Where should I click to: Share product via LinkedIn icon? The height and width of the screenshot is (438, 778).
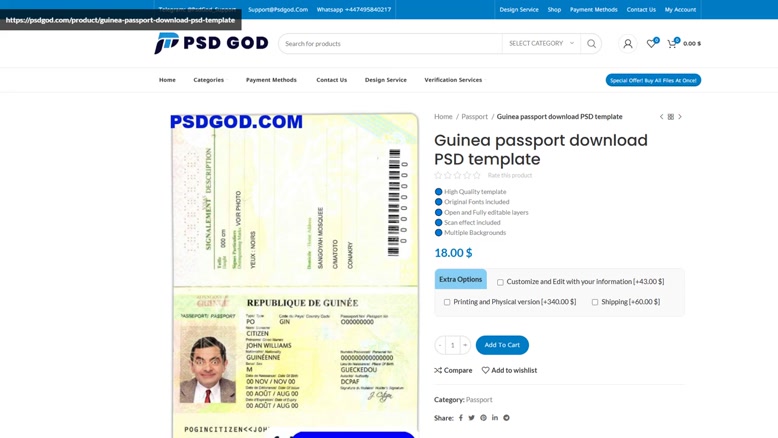[x=495, y=418]
